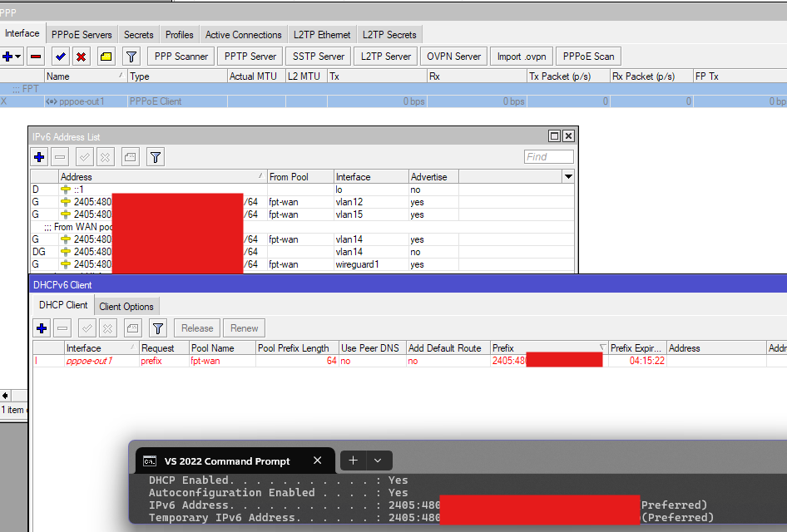Screen dimensions: 787x532
Task: Disable the selected interface with the red X icon
Action: pyautogui.click(x=80, y=56)
